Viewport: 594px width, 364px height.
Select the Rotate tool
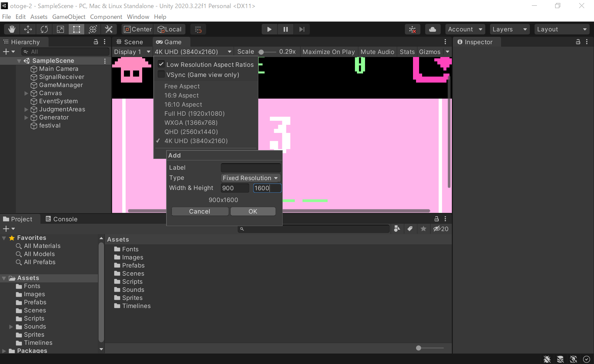click(x=44, y=29)
